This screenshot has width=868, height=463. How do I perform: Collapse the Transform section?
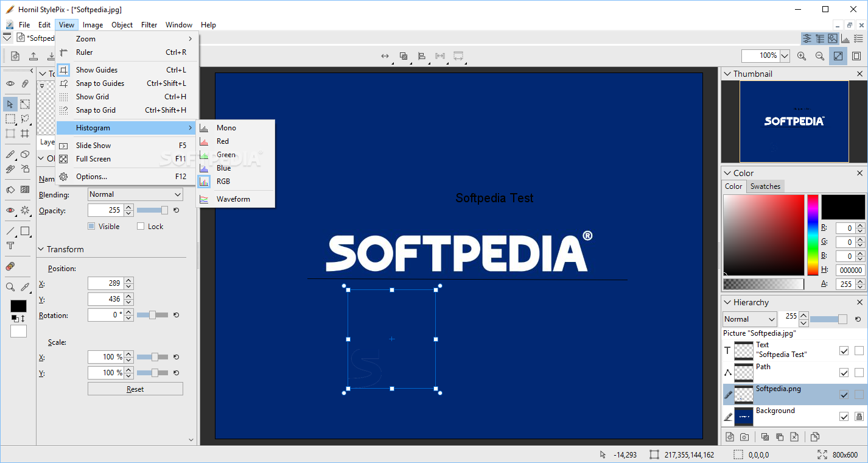pyautogui.click(x=41, y=249)
